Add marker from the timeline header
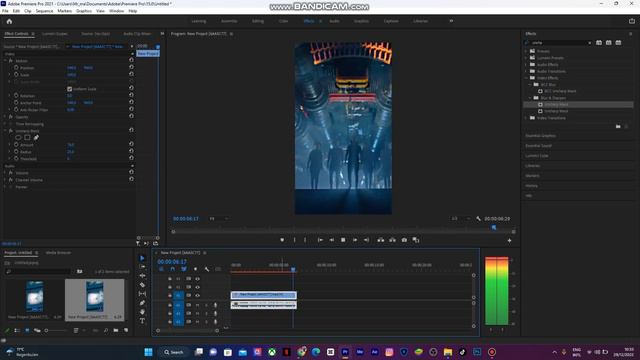Viewport: 640px width, 360px height. (x=196, y=269)
